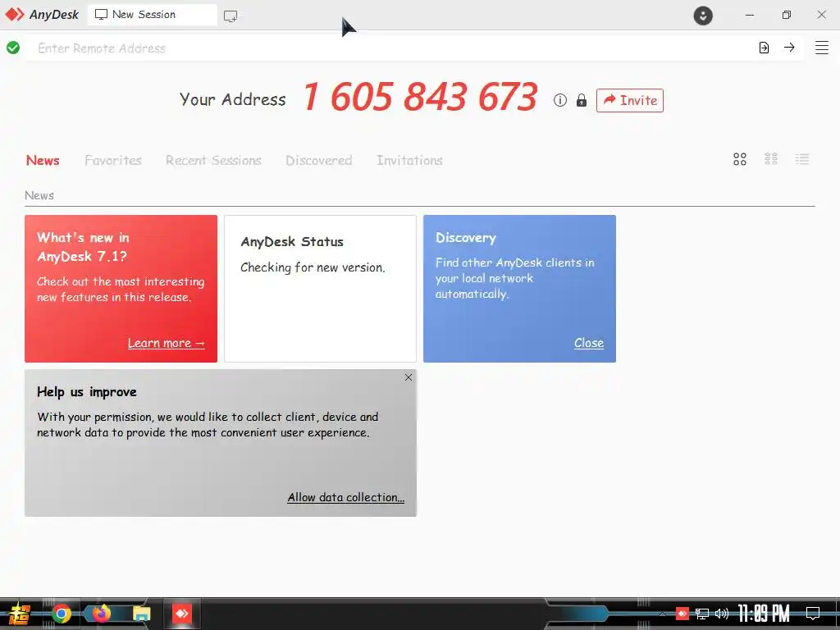The height and width of the screenshot is (630, 840).
Task: Click the connect arrow button
Action: point(789,47)
